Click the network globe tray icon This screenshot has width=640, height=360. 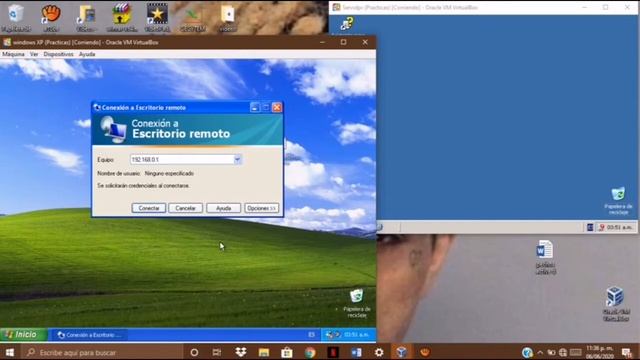[x=563, y=352]
